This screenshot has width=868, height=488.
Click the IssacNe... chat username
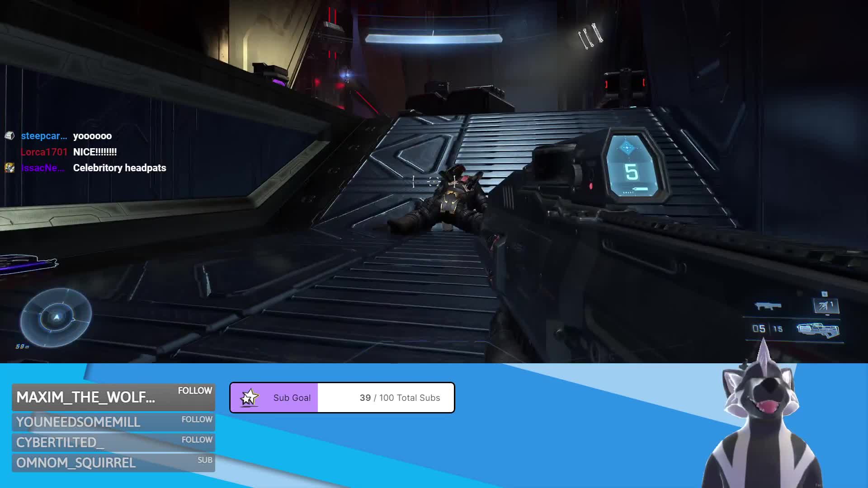coord(42,168)
